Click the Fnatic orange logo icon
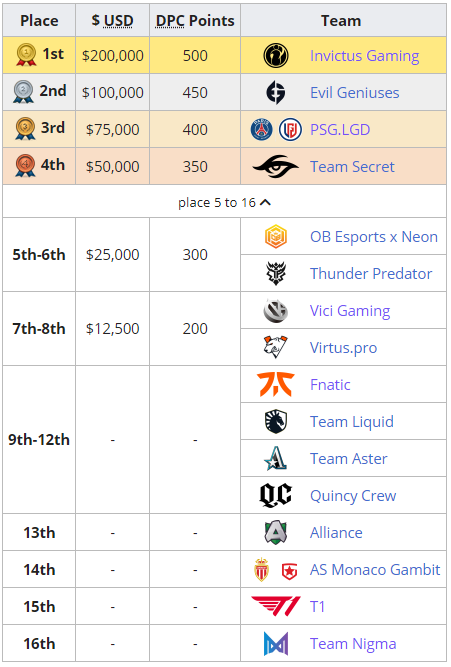This screenshot has width=451, height=667. (276, 385)
